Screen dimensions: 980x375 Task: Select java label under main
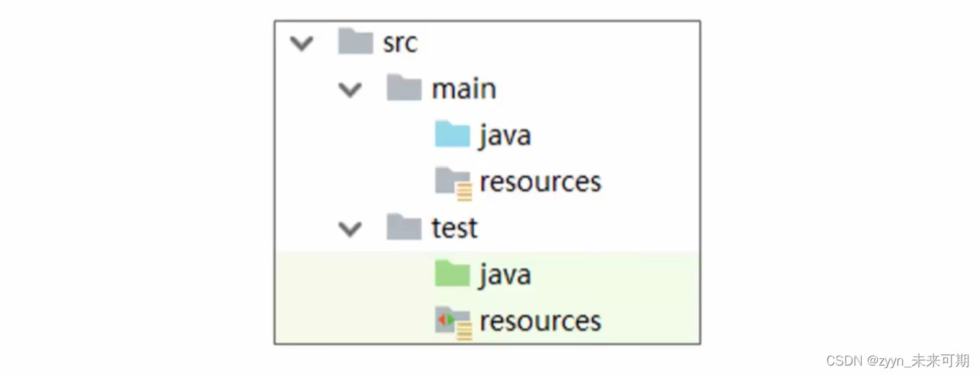505,136
